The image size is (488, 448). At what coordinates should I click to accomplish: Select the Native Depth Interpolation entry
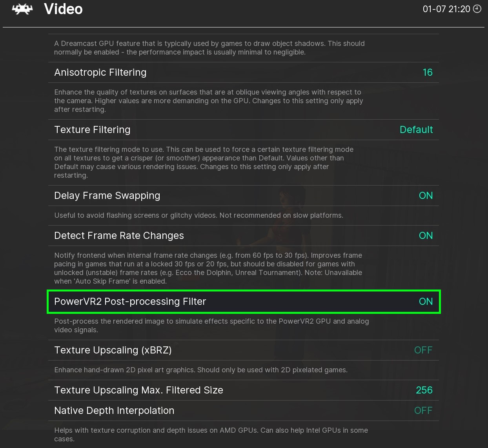coord(114,410)
